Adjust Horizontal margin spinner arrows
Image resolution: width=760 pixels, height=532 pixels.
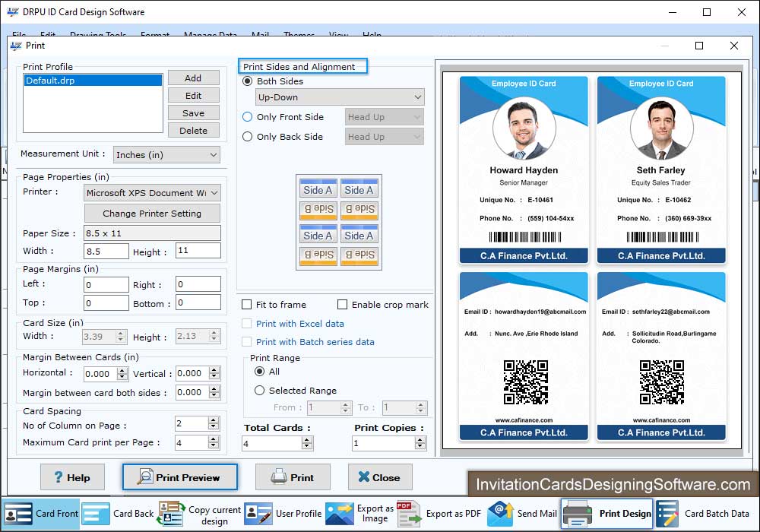(x=122, y=374)
